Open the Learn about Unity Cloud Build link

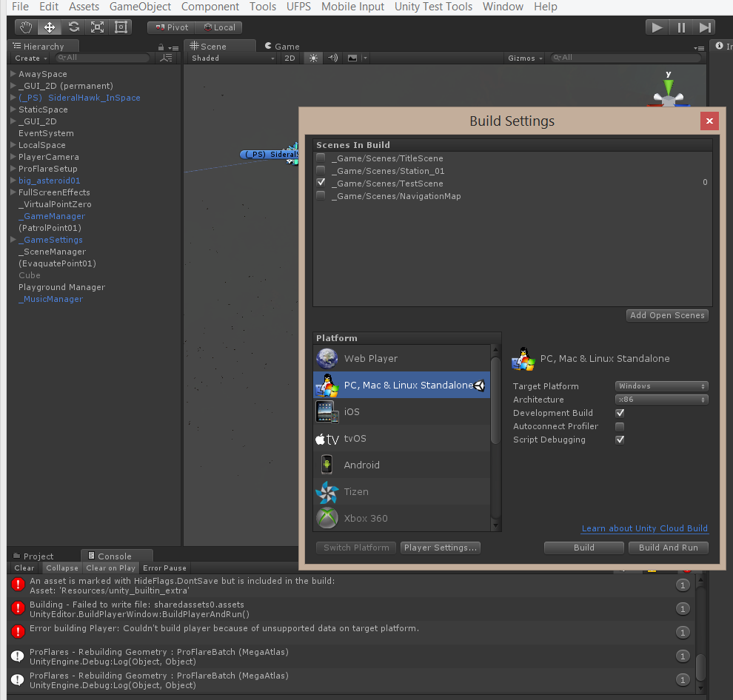point(644,528)
